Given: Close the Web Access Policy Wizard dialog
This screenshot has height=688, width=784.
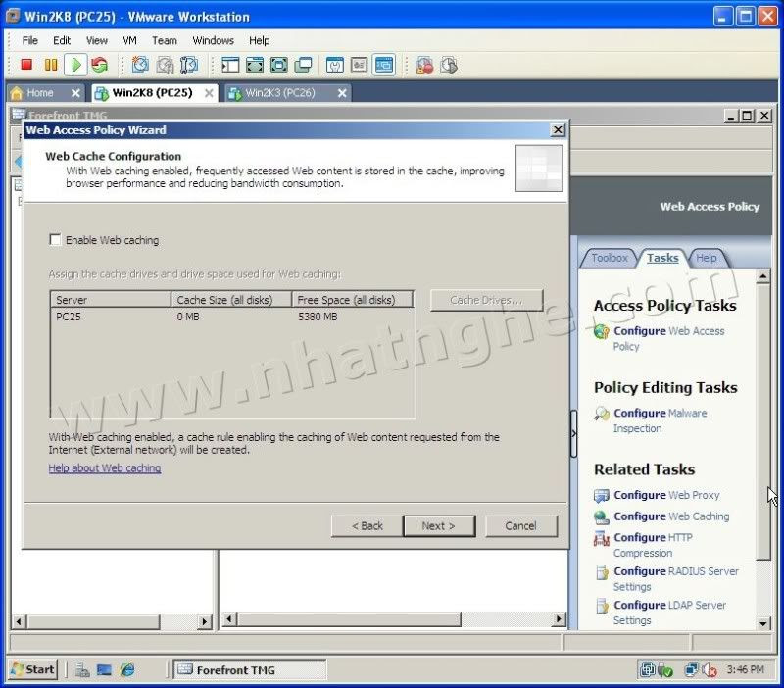Looking at the screenshot, I should 558,130.
